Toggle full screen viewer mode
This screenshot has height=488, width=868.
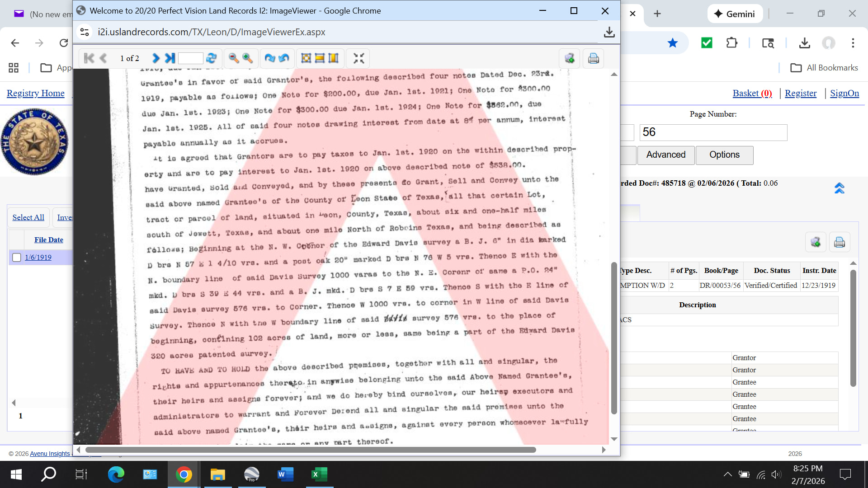click(x=359, y=58)
